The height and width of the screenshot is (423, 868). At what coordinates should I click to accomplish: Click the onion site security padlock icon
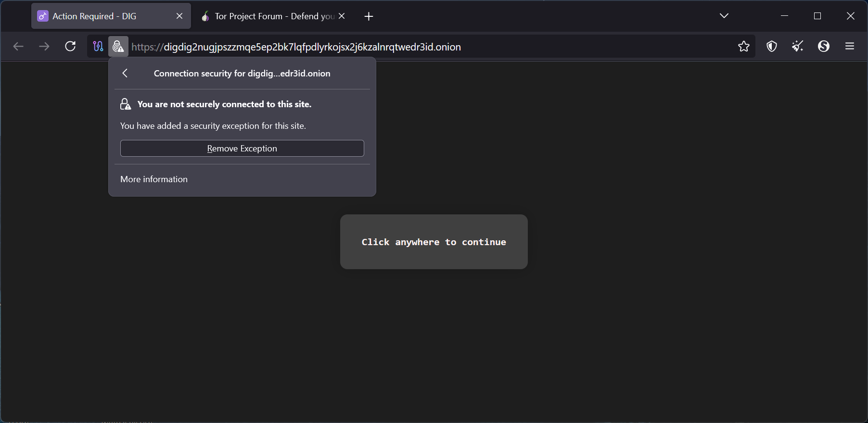click(118, 47)
